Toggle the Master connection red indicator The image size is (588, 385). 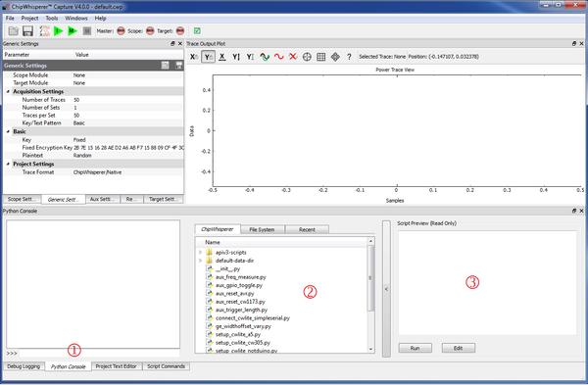click(x=121, y=31)
